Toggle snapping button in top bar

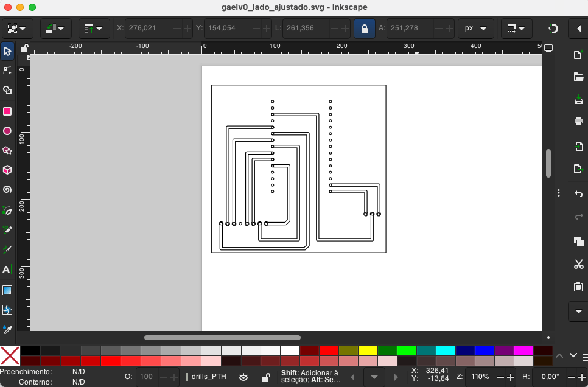553,29
